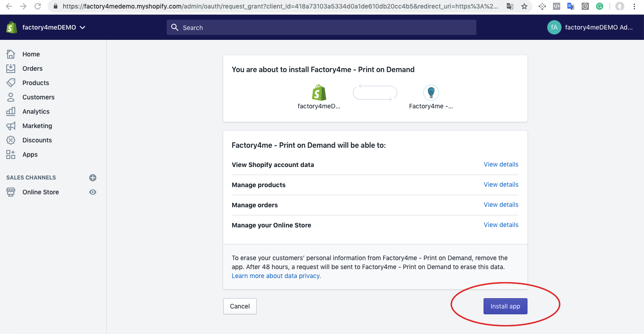Viewport: 644px width, 334px height.
Task: View the online store via eye icon
Action: (x=93, y=192)
